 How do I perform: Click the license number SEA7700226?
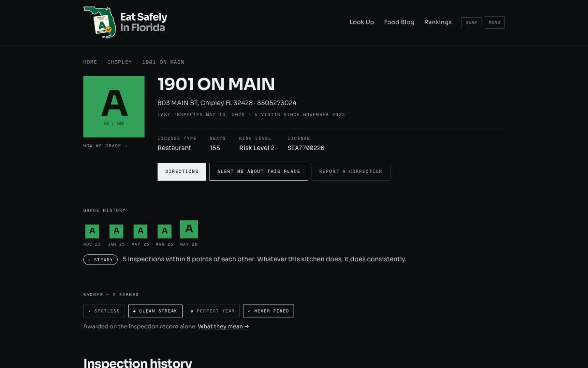(x=306, y=148)
